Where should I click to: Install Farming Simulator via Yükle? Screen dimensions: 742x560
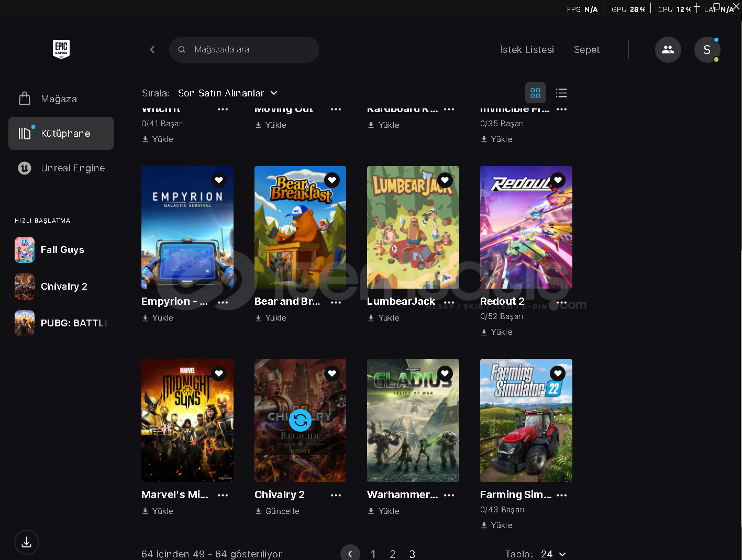coord(497,525)
